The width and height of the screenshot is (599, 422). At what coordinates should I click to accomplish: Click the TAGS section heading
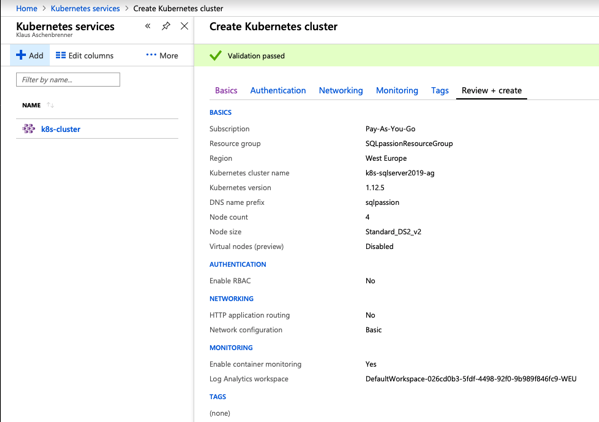(x=217, y=396)
